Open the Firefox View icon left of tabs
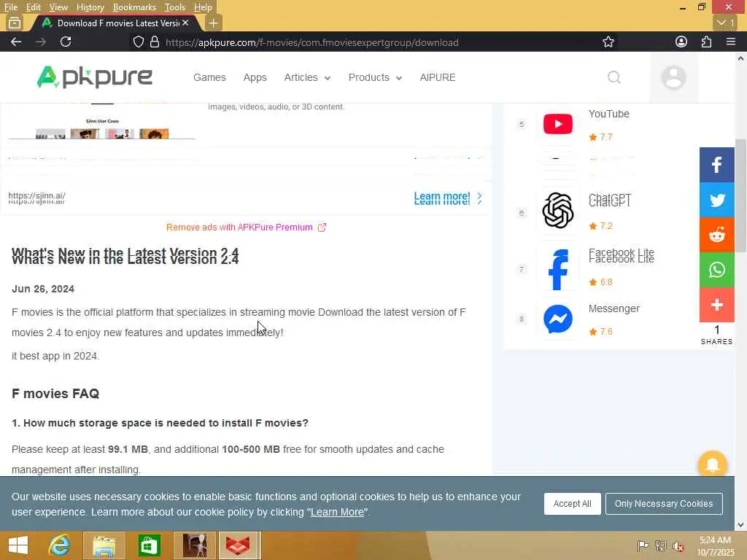 15,23
